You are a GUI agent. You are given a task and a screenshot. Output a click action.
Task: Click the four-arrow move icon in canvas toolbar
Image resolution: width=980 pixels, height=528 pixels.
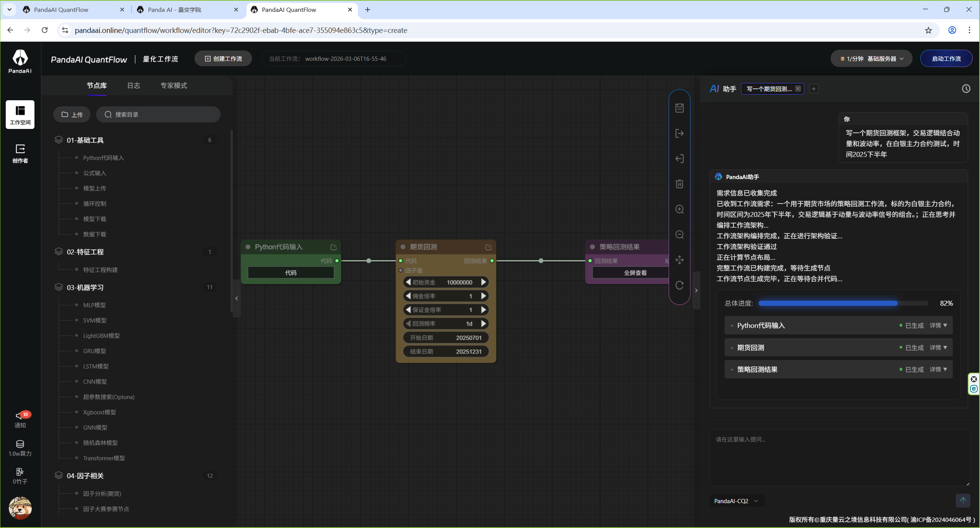pyautogui.click(x=679, y=260)
